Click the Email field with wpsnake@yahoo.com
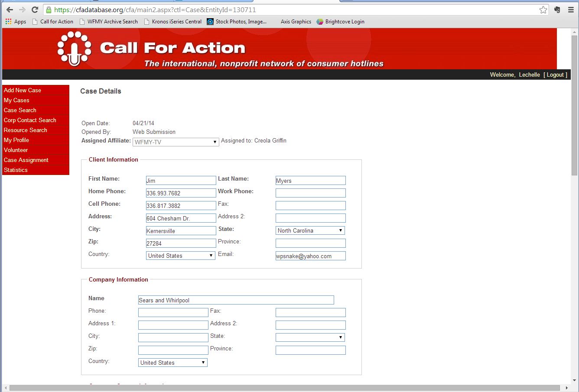The image size is (579, 392). pyautogui.click(x=311, y=256)
